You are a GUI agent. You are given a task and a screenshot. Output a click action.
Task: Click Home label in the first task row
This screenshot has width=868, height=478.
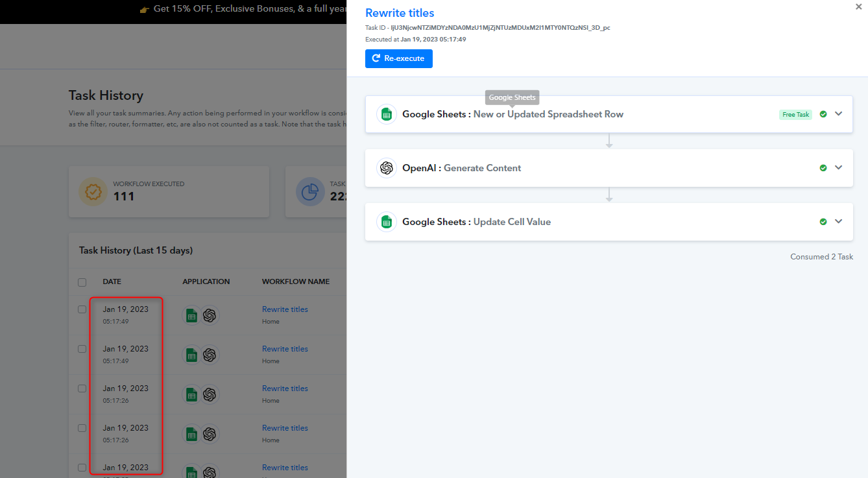pos(271,322)
